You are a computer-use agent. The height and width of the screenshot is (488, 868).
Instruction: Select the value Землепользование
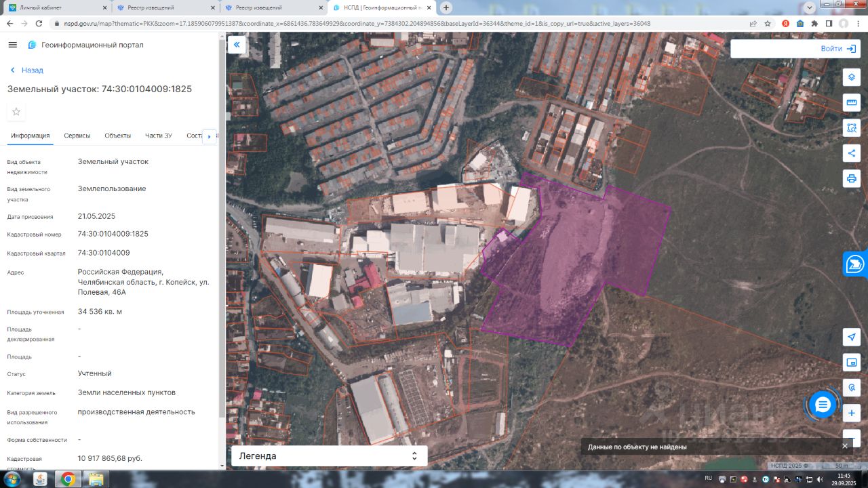[x=112, y=188]
